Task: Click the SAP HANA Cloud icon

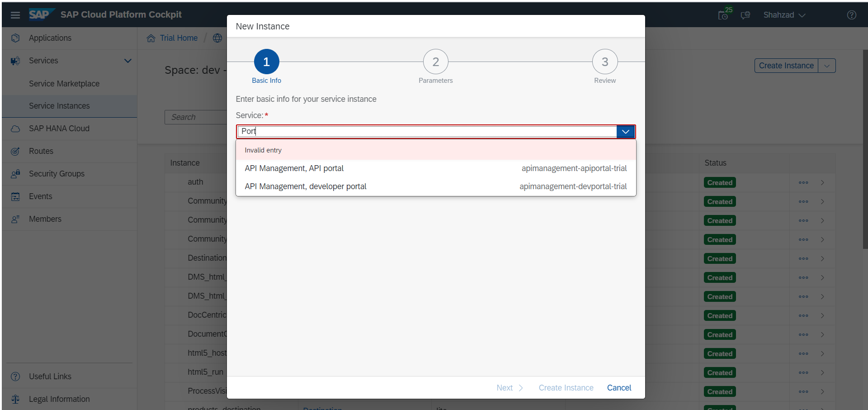Action: click(x=15, y=129)
